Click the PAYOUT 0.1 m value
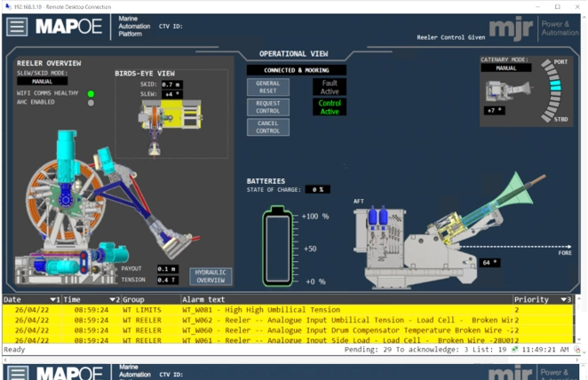The width and height of the screenshot is (588, 380). (168, 269)
